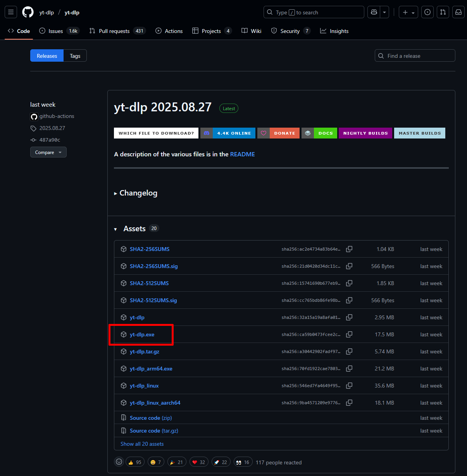
Task: Click the green DOCS badge
Action: tap(325, 133)
